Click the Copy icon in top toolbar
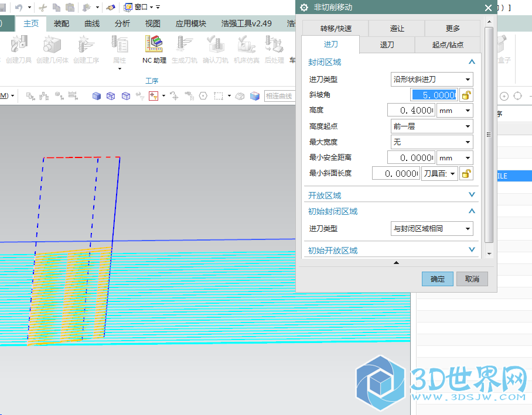This screenshot has width=532, height=415. pos(56,7)
